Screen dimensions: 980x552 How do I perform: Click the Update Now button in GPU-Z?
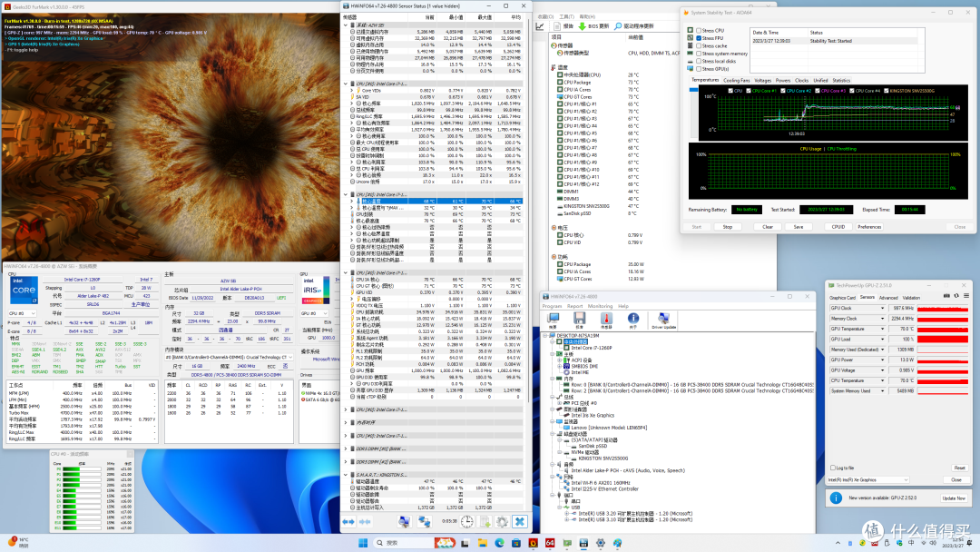[x=954, y=498]
